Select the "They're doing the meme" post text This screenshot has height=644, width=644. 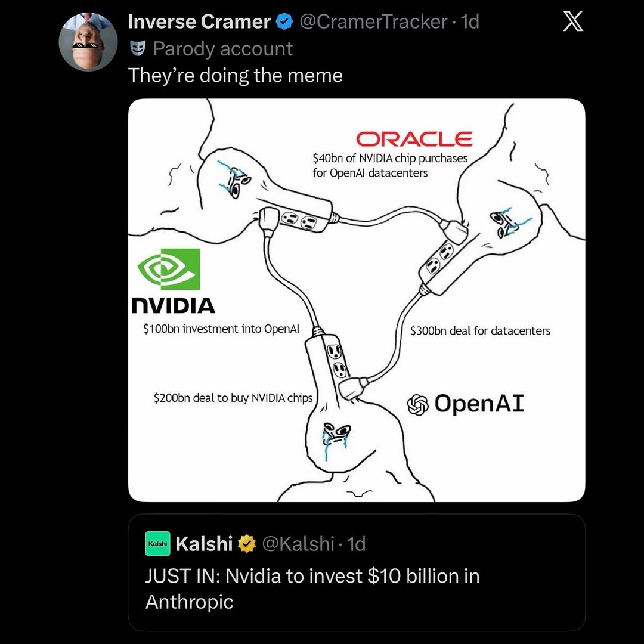coord(236,76)
